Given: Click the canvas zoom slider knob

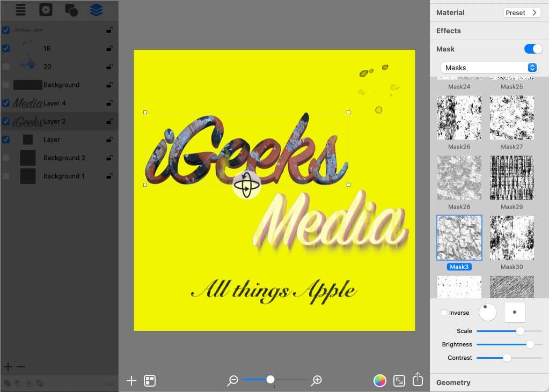Looking at the screenshot, I should point(270,379).
